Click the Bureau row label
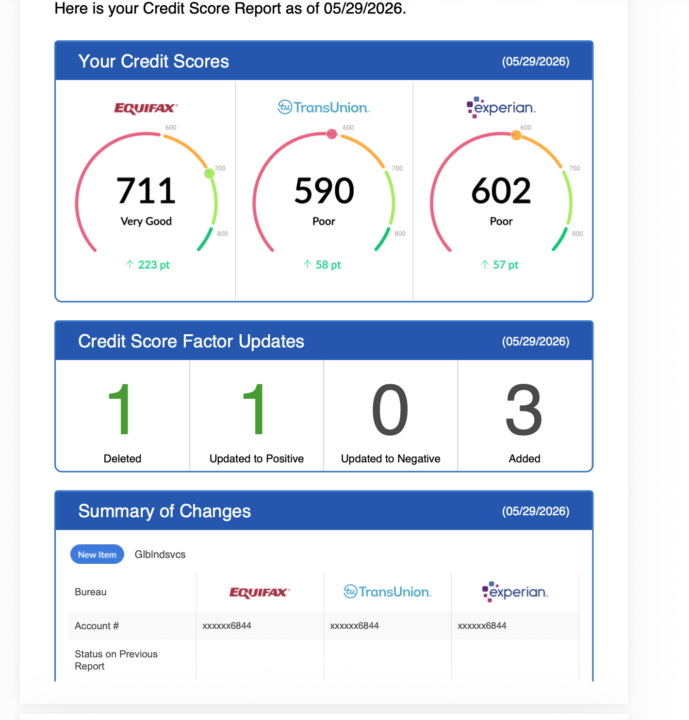689x720 pixels. [90, 592]
